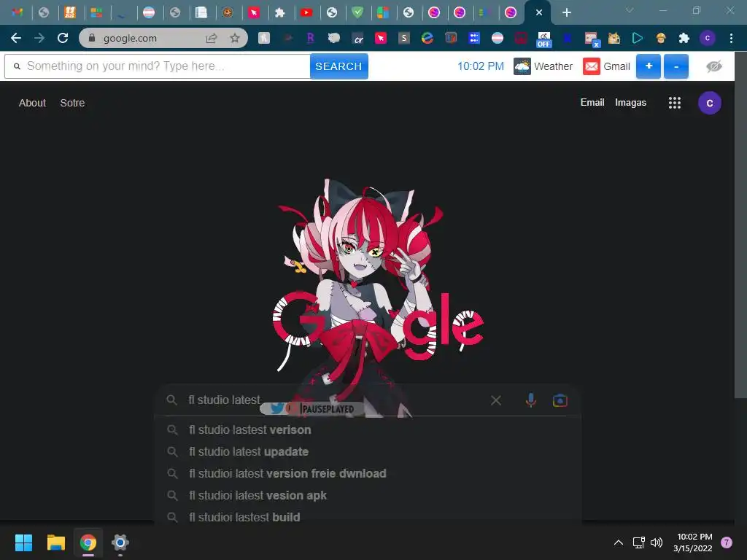Click the google.com address bar
The height and width of the screenshot is (560, 747).
click(x=163, y=38)
